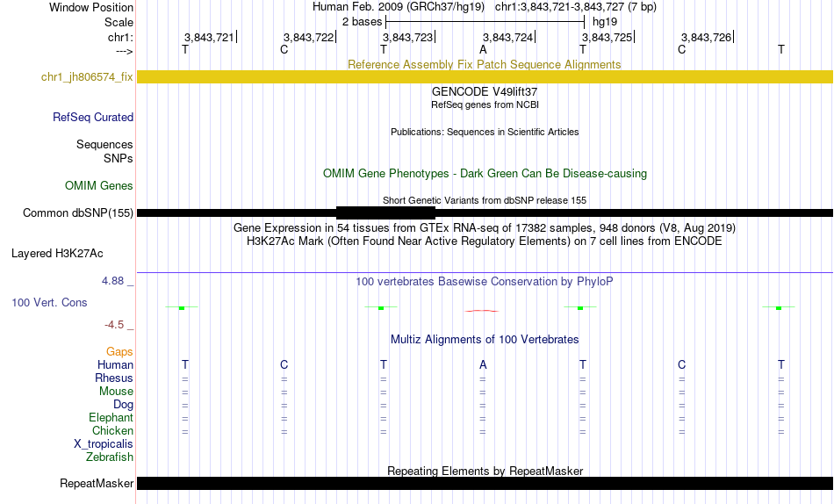Click the H3K27Ac Mark ENCODE track title
The height and width of the screenshot is (504, 834).
485,241
